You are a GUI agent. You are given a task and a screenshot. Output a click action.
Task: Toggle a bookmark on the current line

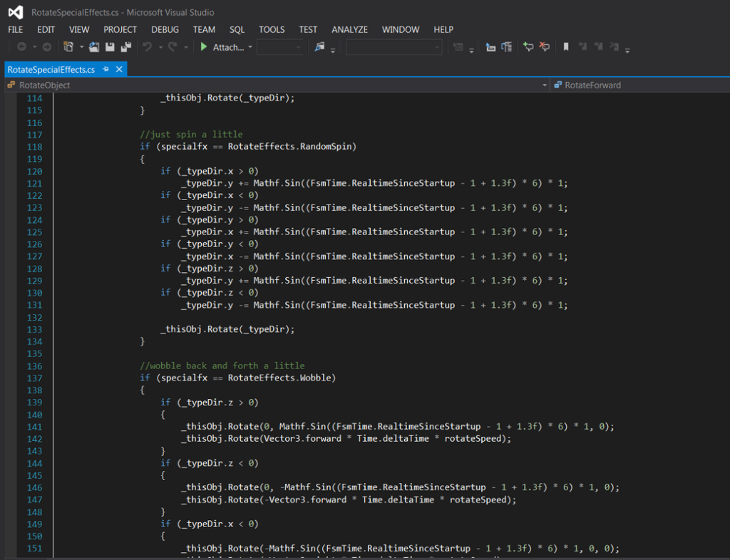(566, 47)
